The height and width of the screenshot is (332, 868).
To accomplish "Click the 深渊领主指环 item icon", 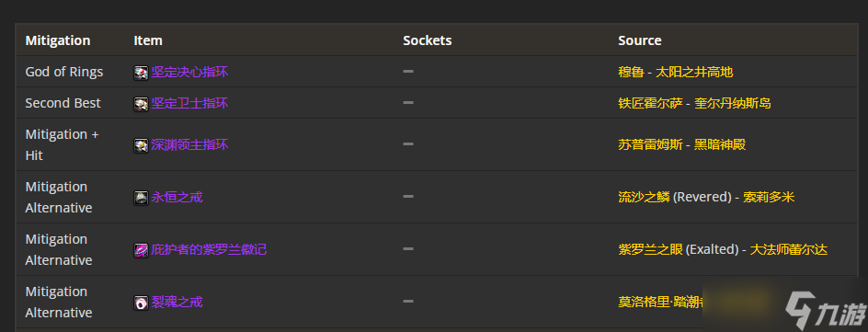I will pyautogui.click(x=142, y=145).
